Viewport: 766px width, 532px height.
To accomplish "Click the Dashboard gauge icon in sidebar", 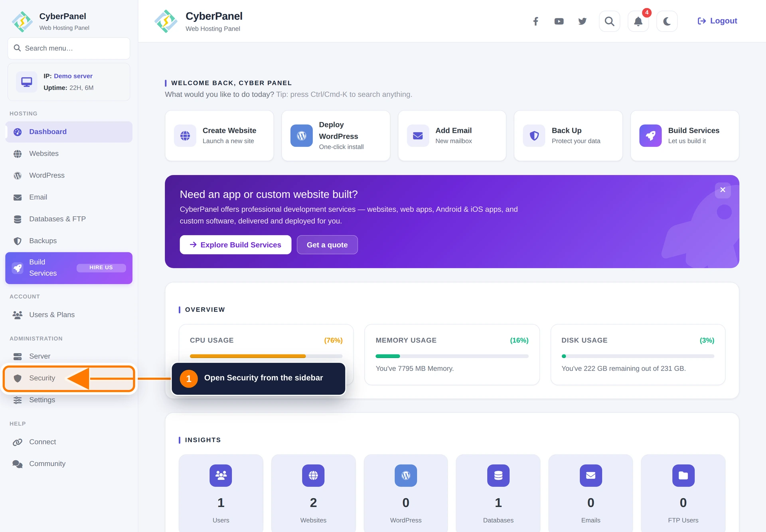I will coord(18,132).
